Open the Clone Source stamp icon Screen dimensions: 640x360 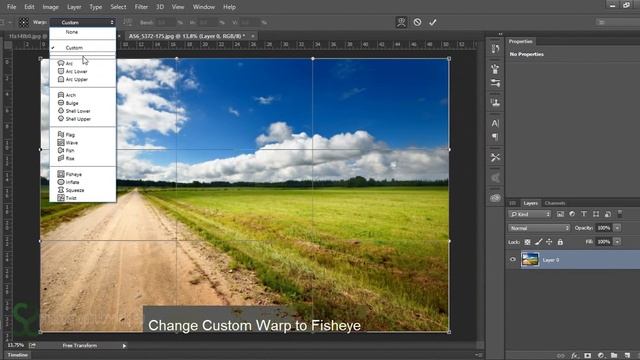[x=495, y=103]
